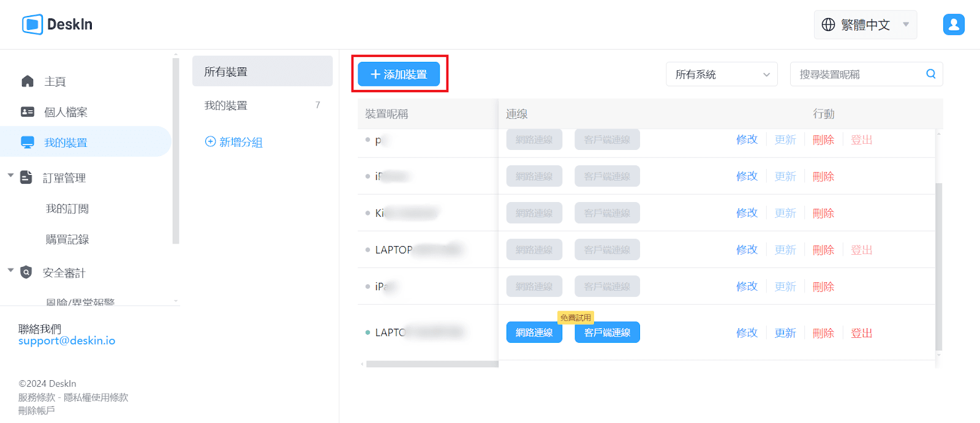This screenshot has width=980, height=423.
Task: Click the 安全審計 shield icon
Action: pyautogui.click(x=26, y=272)
